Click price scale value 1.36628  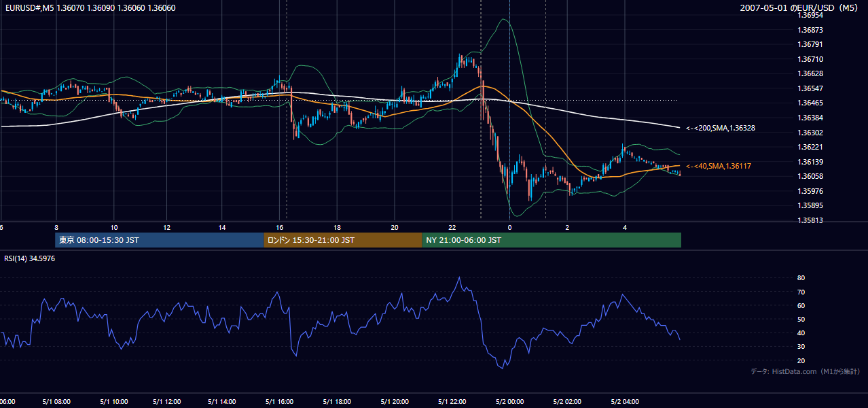[x=810, y=73]
